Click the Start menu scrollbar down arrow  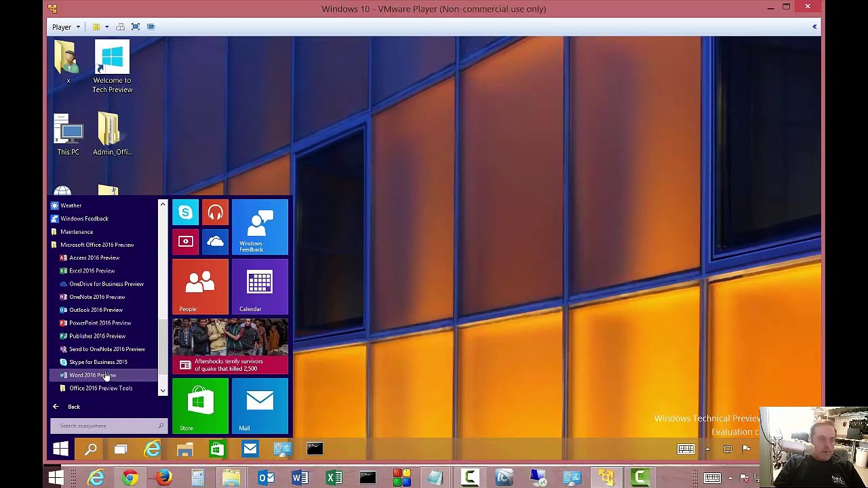click(163, 391)
